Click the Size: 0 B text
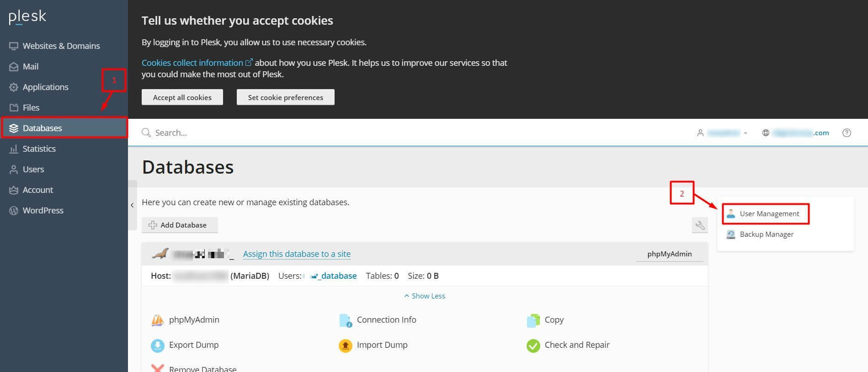Image resolution: width=868 pixels, height=372 pixels. [423, 276]
